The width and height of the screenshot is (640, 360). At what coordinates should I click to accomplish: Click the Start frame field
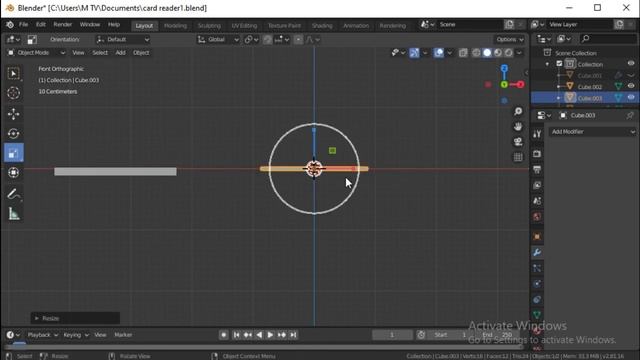click(x=449, y=335)
